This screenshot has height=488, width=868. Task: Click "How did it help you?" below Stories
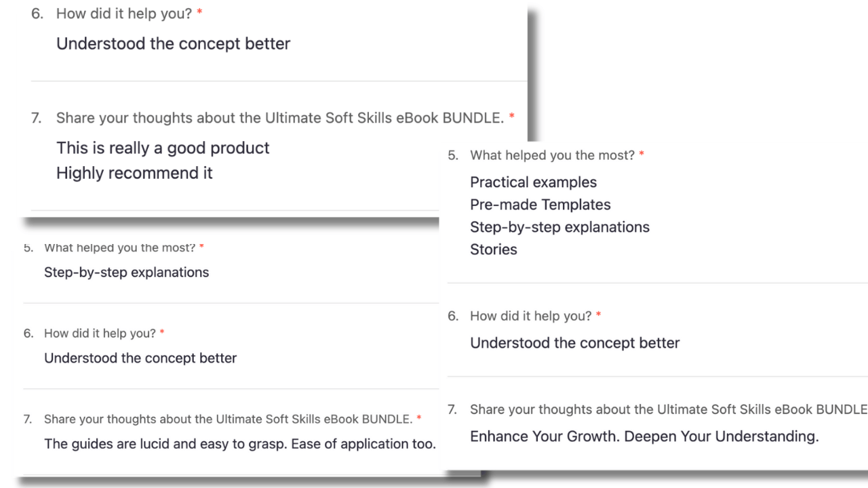[x=530, y=316]
